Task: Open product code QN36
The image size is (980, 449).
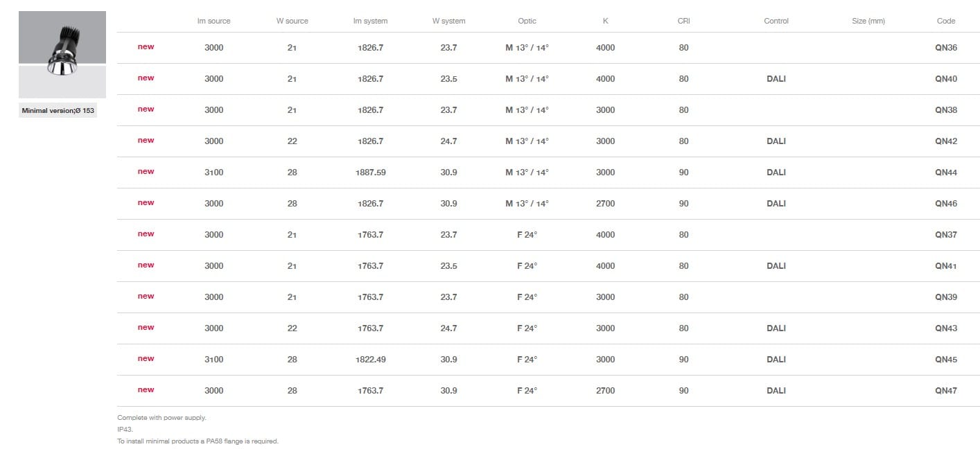Action: coord(945,48)
